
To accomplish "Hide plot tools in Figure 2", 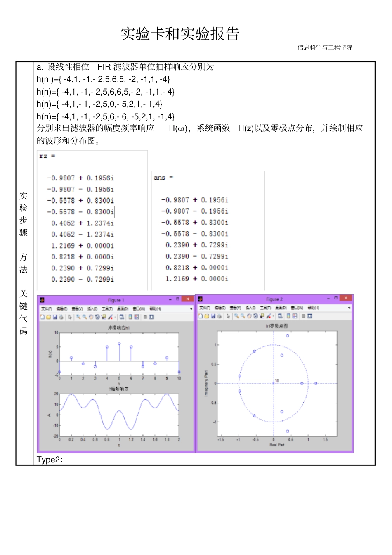I will pyautogui.click(x=304, y=316).
